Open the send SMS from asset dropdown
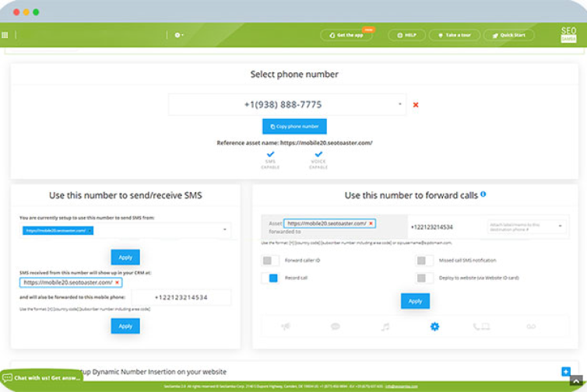Screen dimensions: 587x392 (125, 230)
